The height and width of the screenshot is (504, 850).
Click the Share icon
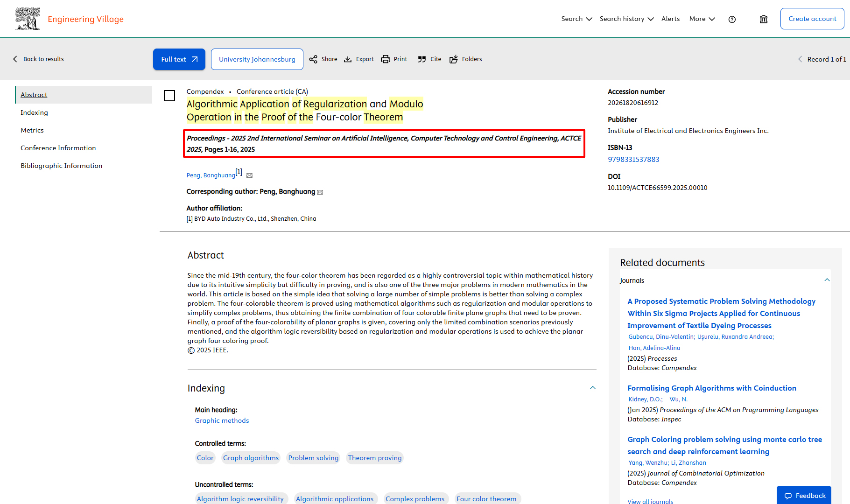(313, 59)
